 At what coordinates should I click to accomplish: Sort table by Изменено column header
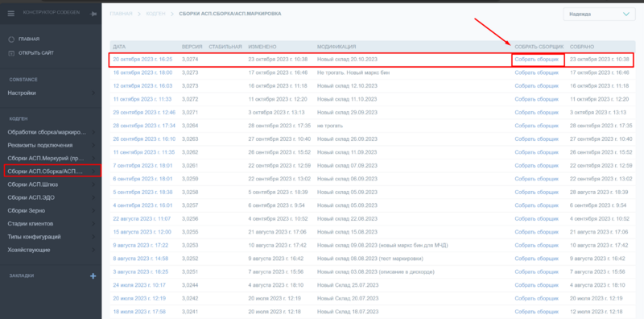[x=262, y=47]
